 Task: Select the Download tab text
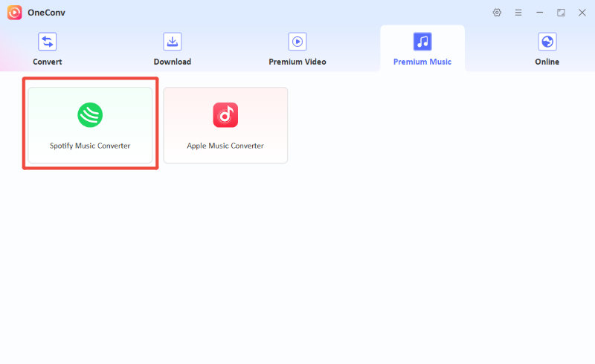(173, 62)
